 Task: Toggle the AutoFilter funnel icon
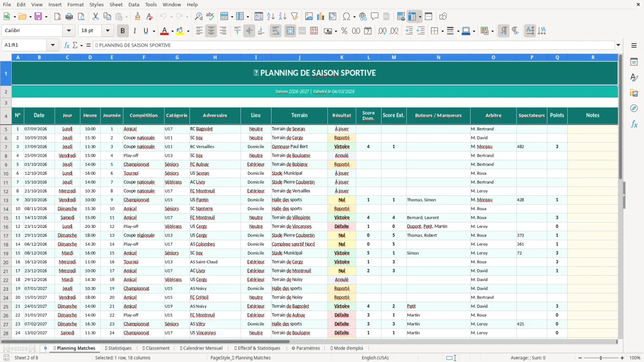[294, 17]
